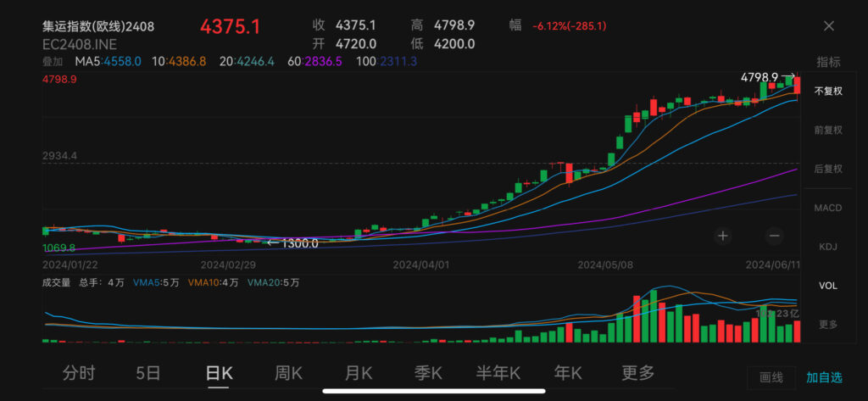Tap the 2024/04/01 date label

420,265
